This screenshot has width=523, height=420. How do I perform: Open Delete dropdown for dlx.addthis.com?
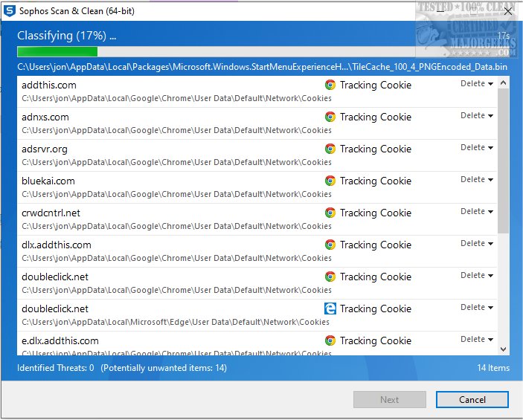coord(477,244)
